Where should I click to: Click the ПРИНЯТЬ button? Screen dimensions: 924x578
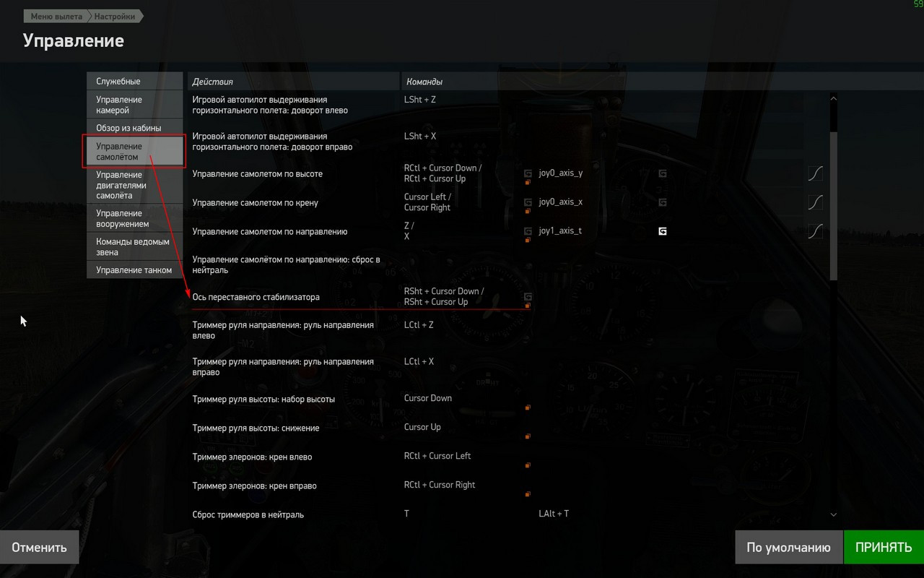click(x=884, y=547)
